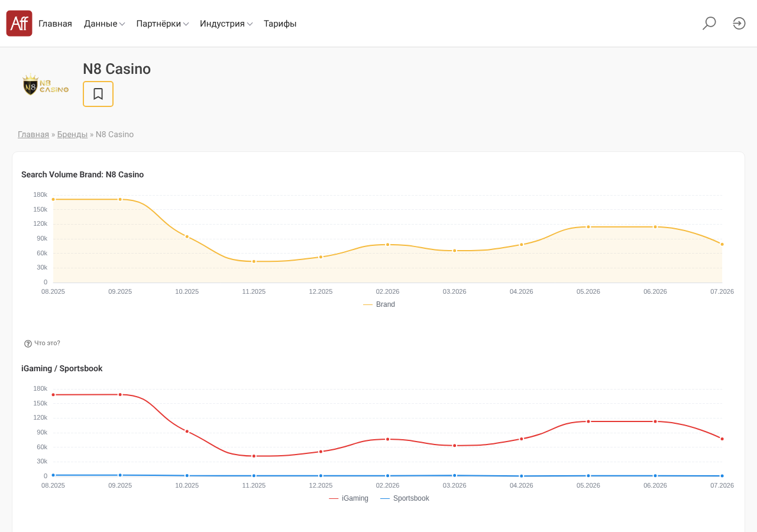Select the Brand chart 08.2025 data point
This screenshot has height=532, width=757.
click(x=53, y=199)
